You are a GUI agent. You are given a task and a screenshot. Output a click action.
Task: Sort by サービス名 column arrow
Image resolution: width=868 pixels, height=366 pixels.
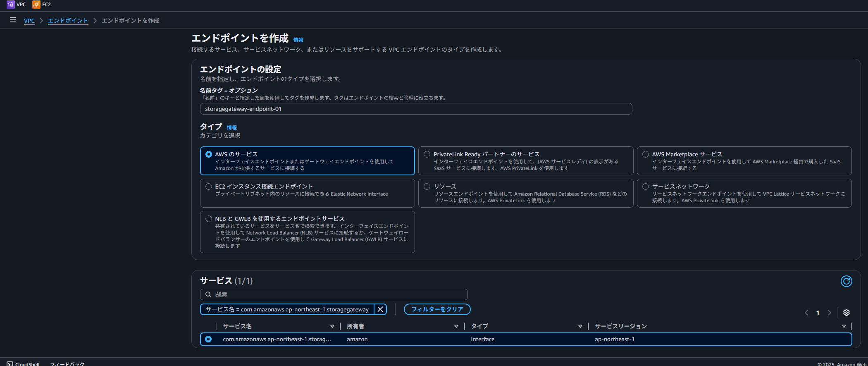(332, 326)
